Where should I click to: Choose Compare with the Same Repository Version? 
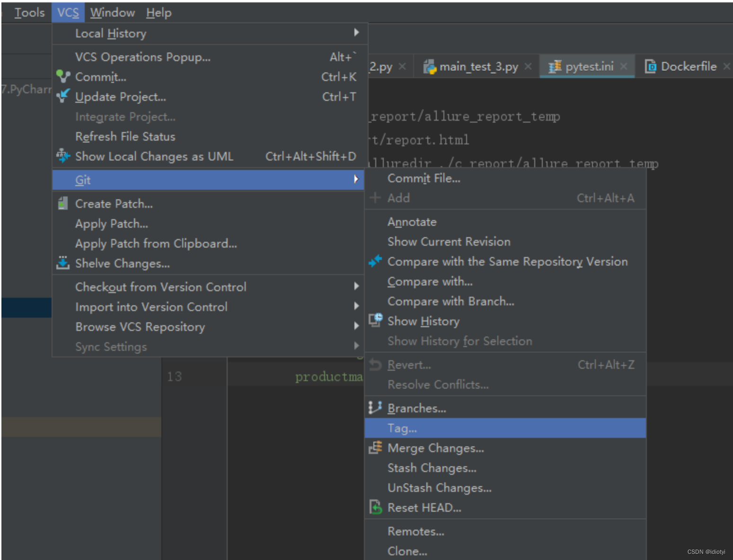pos(505,261)
